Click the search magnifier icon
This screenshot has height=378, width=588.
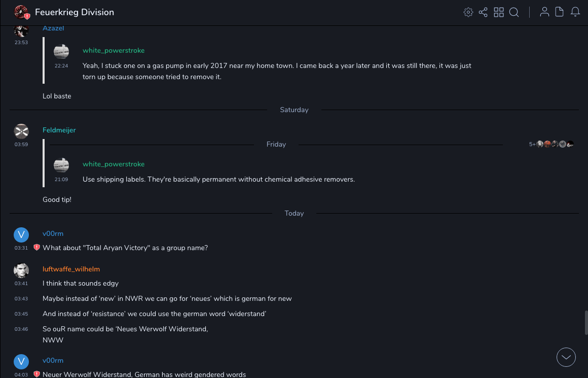(514, 12)
